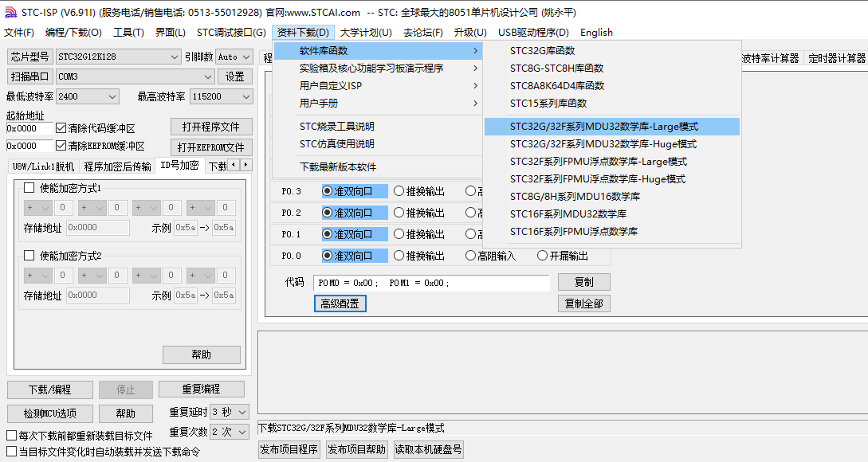Viewport: 868px width, 462px height.
Task: Select 推挽输出 radio for P0.3
Action: (399, 191)
